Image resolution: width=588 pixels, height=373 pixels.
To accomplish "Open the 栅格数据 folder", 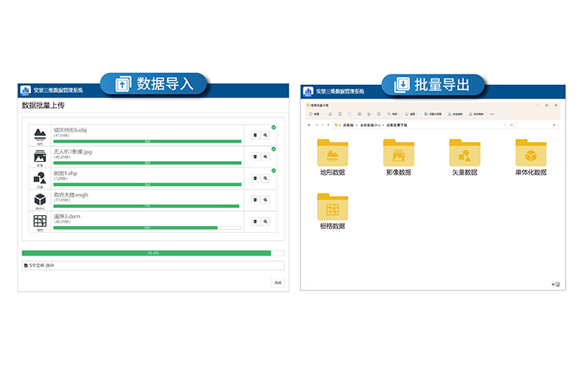I will (x=332, y=209).
